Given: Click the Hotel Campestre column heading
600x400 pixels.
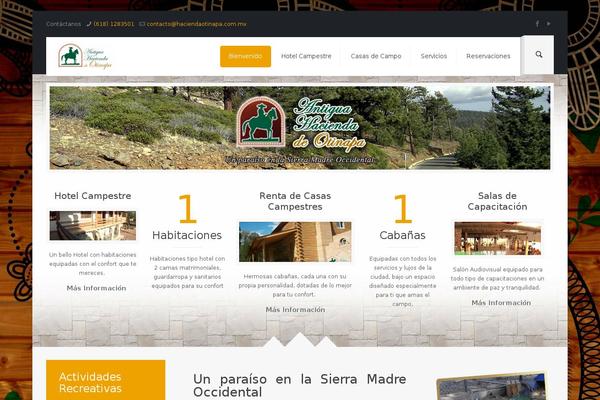Looking at the screenshot, I should click(93, 196).
